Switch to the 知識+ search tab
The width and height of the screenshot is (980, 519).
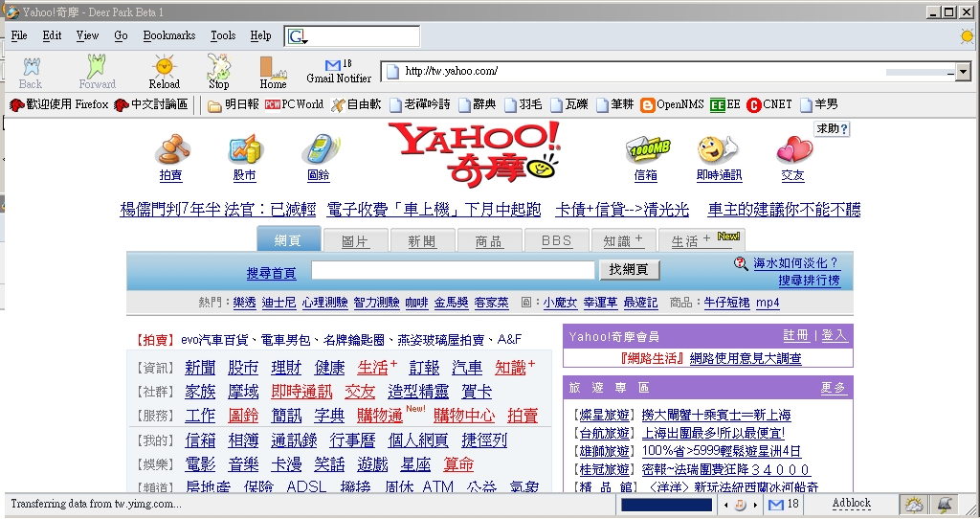pos(623,240)
